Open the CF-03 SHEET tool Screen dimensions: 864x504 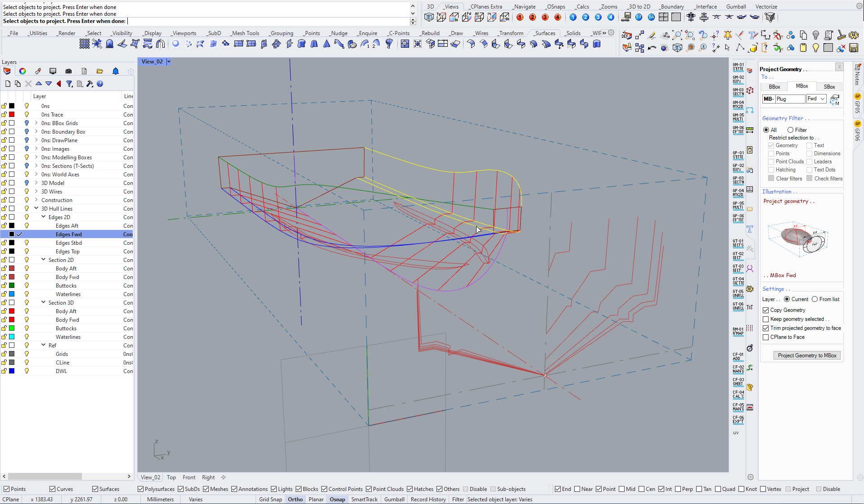coord(738,382)
